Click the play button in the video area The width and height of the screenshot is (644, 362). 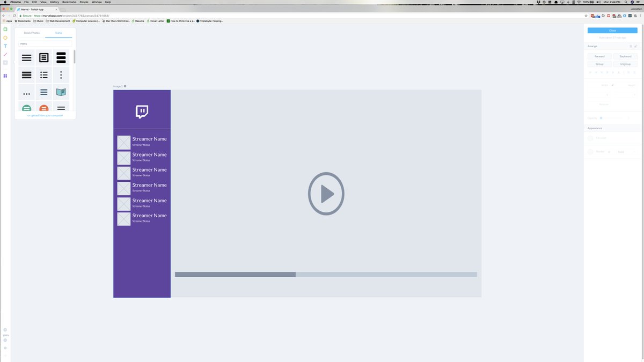[x=326, y=194]
